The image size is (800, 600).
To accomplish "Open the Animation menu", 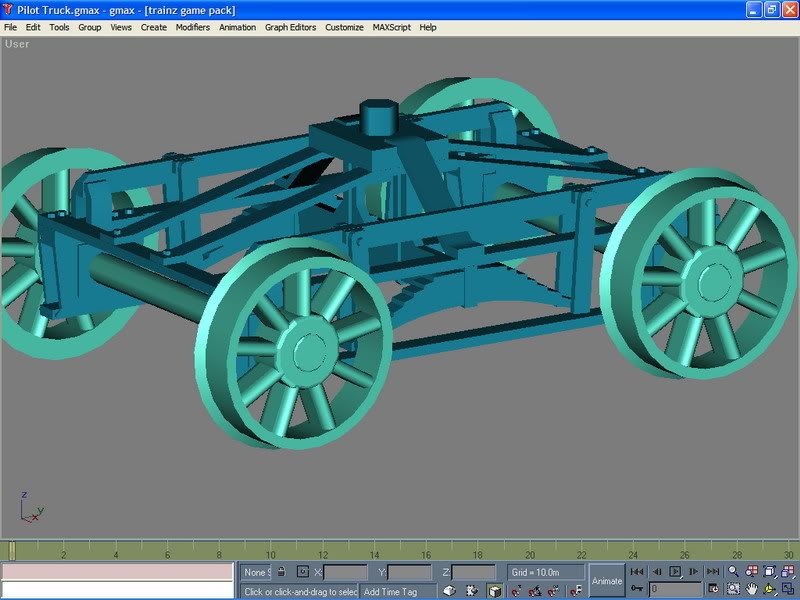I will (238, 28).
